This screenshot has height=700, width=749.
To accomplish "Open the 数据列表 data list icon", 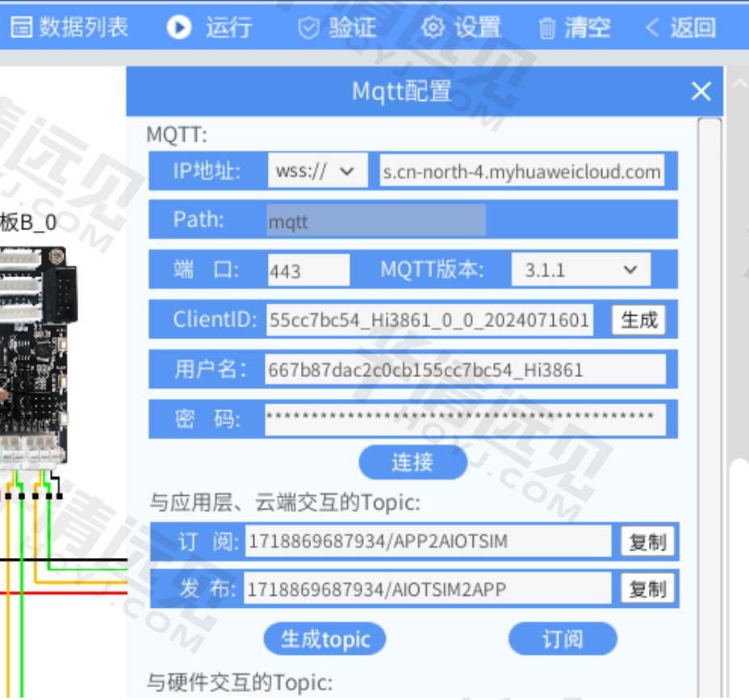I will click(21, 27).
